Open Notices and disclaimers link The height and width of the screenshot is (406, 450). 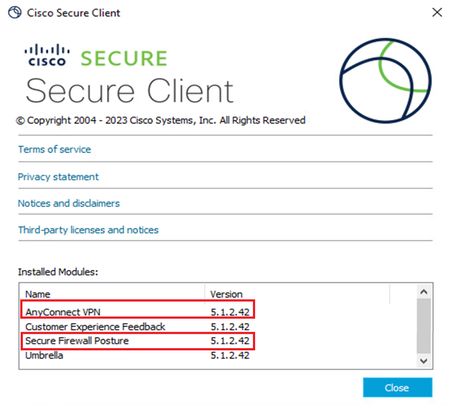click(69, 203)
